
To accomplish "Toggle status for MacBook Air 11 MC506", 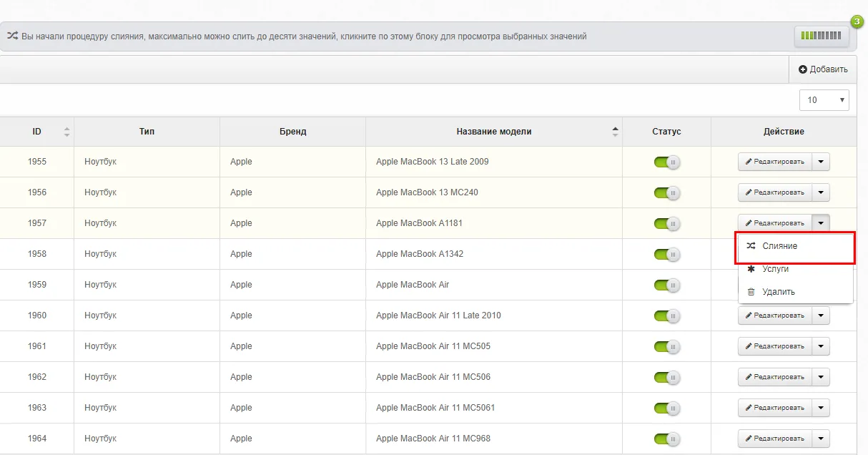I will 666,377.
